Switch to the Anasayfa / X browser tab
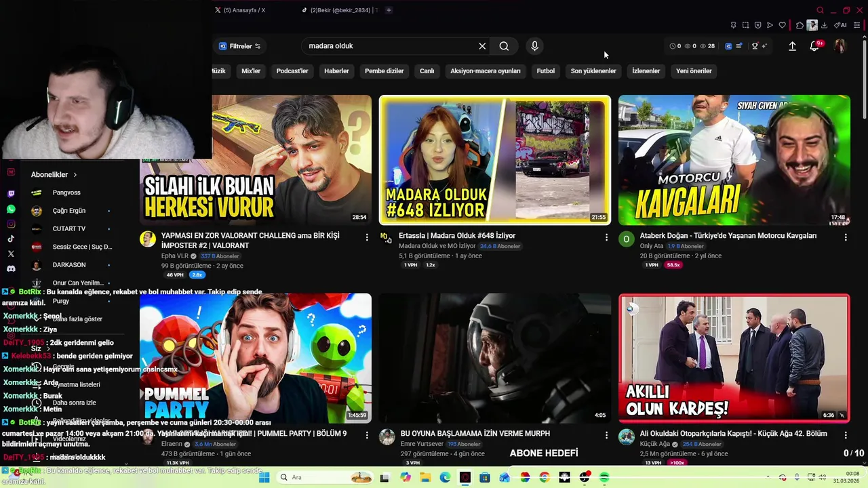 click(x=239, y=10)
